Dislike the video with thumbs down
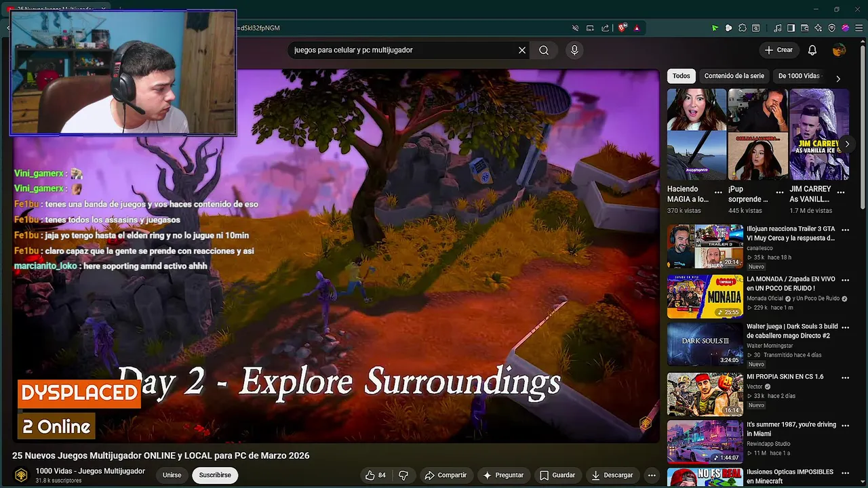This screenshot has height=488, width=868. pyautogui.click(x=403, y=475)
